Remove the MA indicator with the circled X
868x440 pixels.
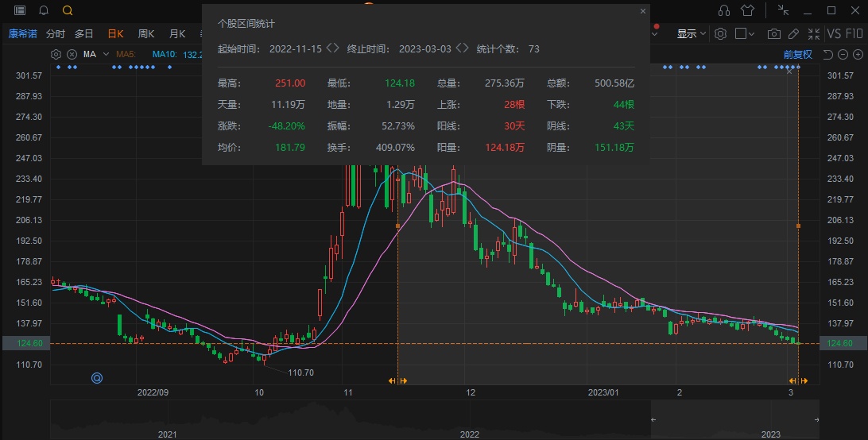(x=72, y=54)
